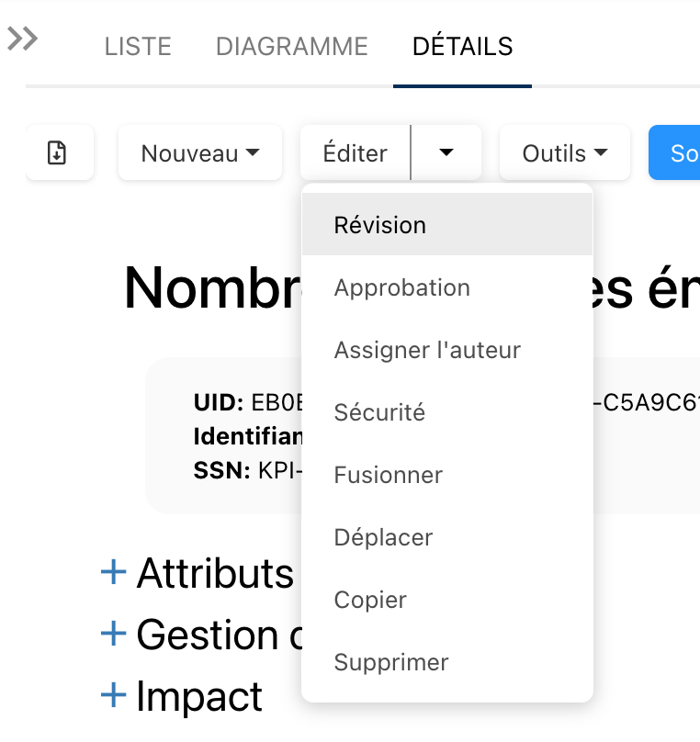Expand the Gestion section plus icon
Screen dimensions: 700x742
tap(113, 634)
